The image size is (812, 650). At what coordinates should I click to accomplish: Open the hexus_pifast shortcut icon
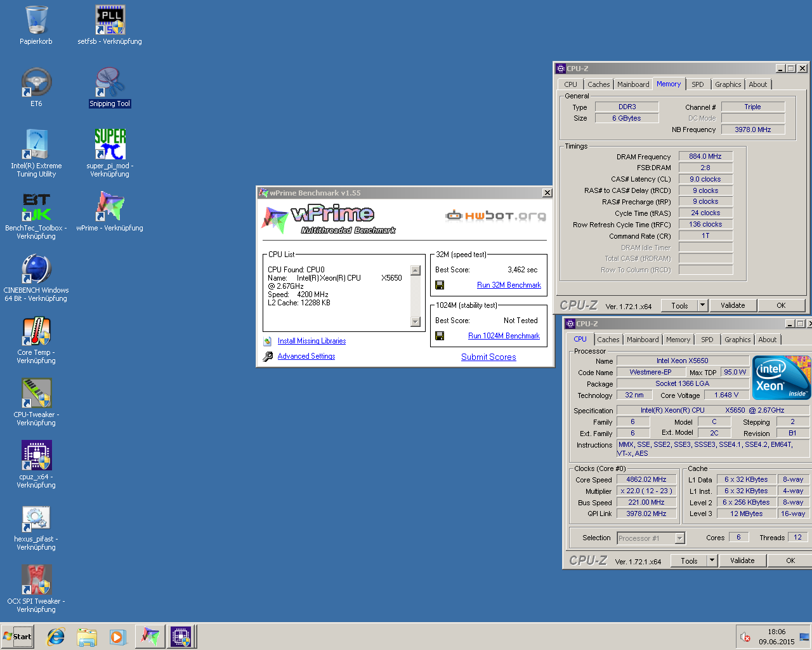pyautogui.click(x=36, y=517)
